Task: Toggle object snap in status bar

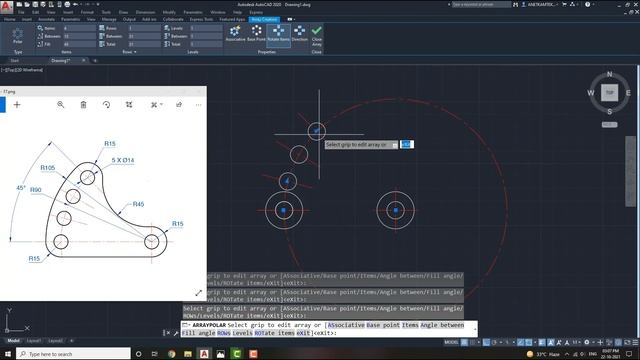Action: tap(529, 342)
